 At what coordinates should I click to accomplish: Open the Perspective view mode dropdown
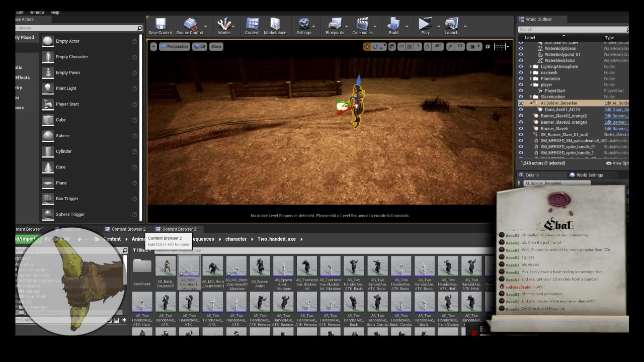[174, 46]
